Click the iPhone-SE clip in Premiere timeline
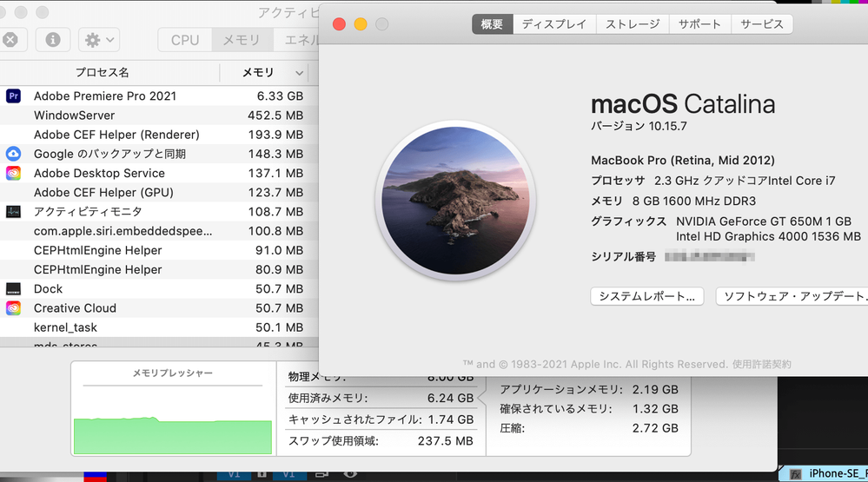The height and width of the screenshot is (482, 868). pyautogui.click(x=825, y=473)
